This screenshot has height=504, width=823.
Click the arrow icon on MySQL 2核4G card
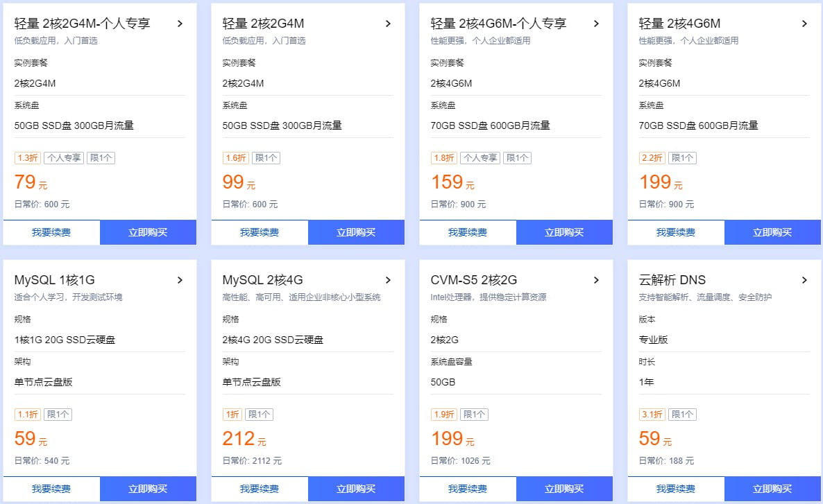click(x=388, y=279)
